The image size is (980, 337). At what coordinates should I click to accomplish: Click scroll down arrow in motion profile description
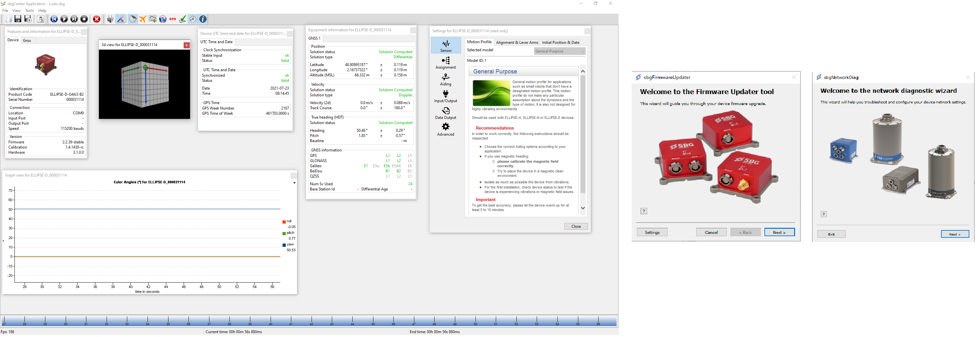point(582,208)
